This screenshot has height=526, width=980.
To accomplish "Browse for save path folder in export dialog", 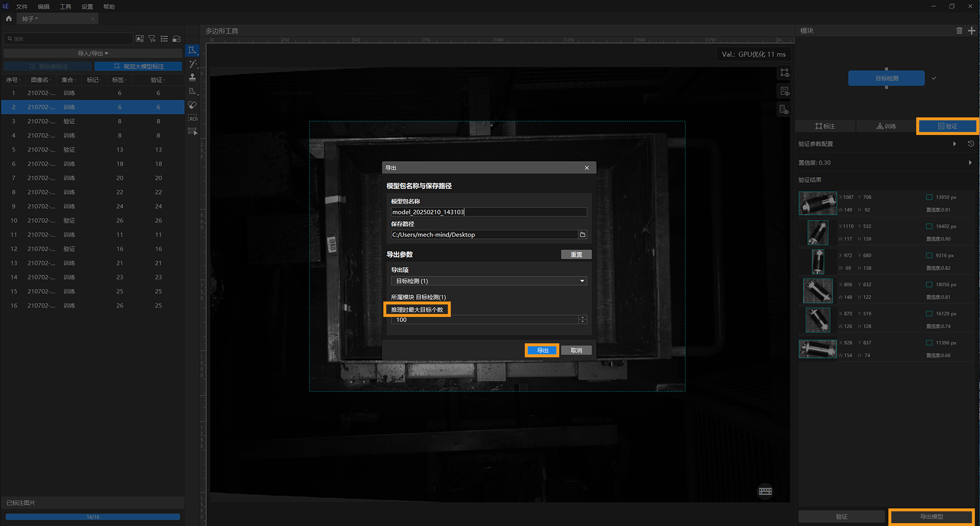I will [582, 235].
